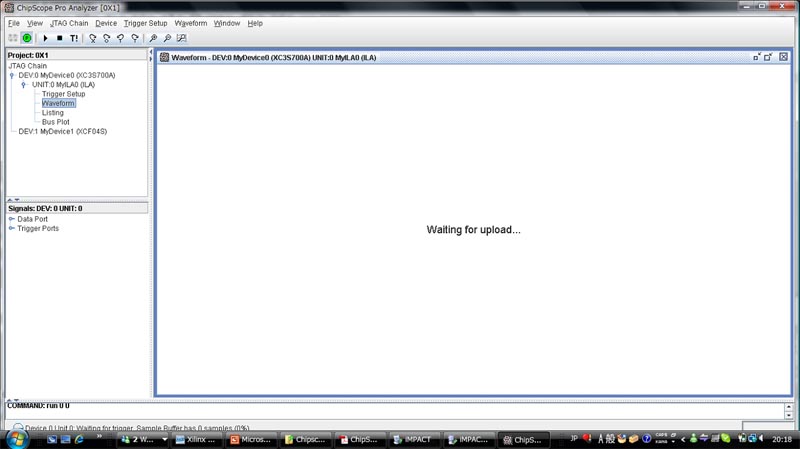Click the go-to previous trigger icon
800x449 pixels.
coord(121,38)
